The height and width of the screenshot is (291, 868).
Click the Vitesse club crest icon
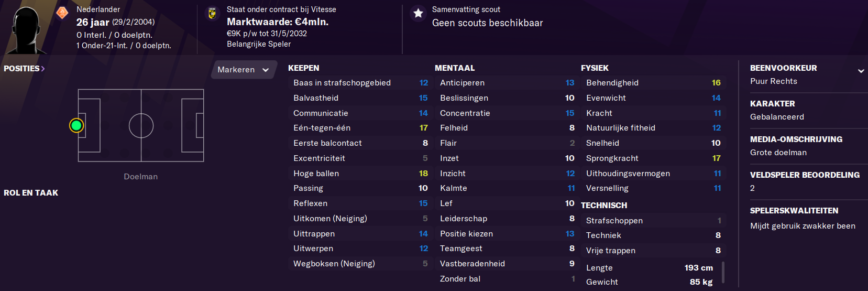(x=212, y=13)
